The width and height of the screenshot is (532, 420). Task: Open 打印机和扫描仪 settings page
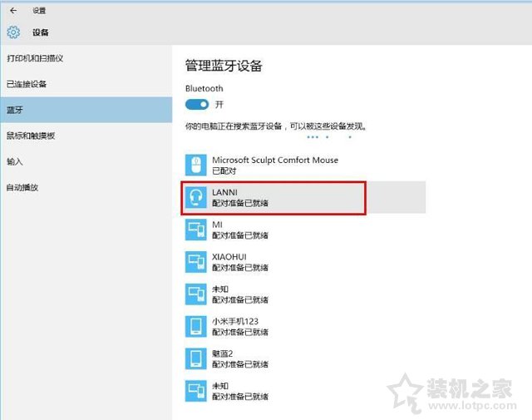[35, 58]
